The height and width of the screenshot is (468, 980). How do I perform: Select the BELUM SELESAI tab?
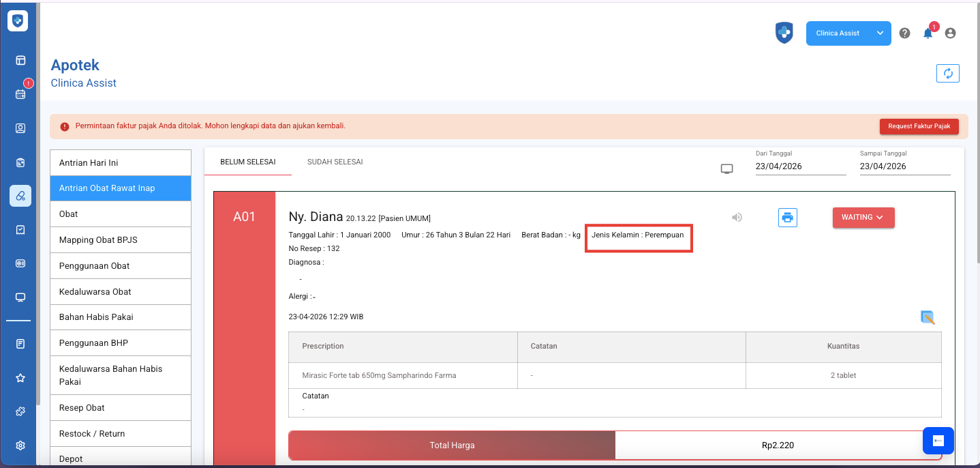point(247,162)
